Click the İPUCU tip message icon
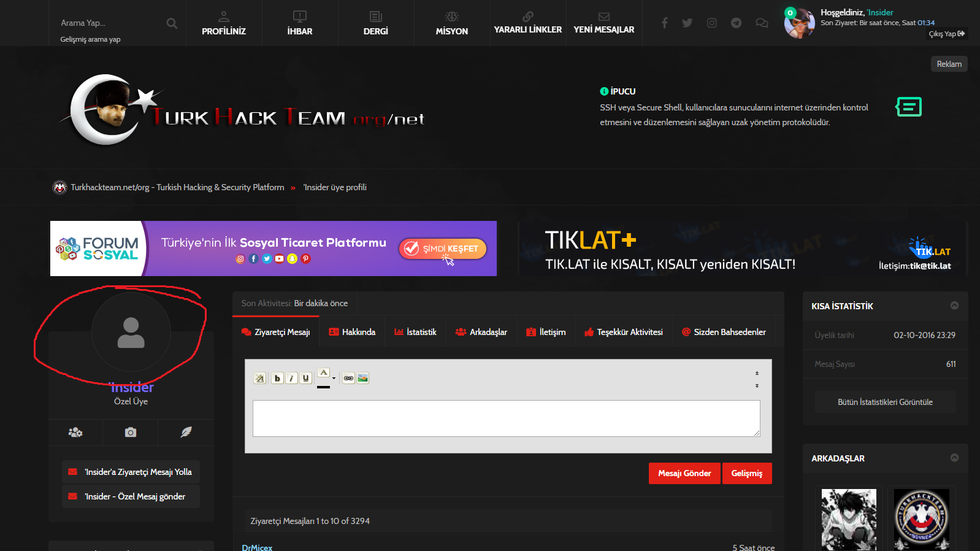 click(909, 107)
